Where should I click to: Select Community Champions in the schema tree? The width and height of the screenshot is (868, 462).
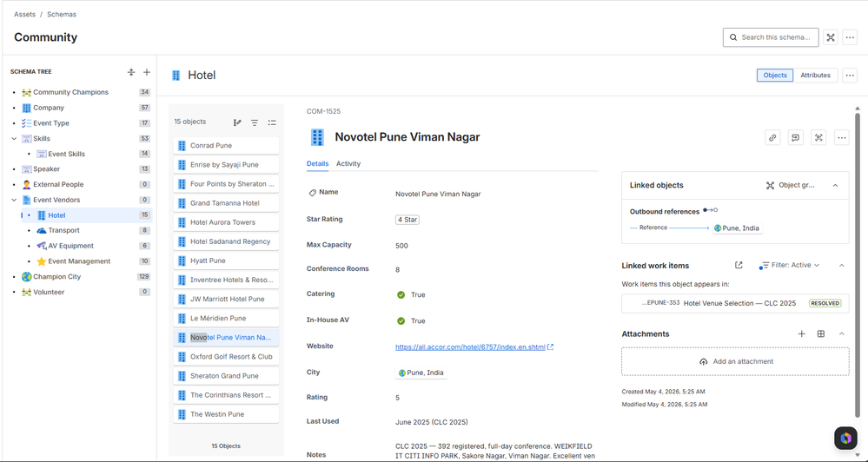point(71,92)
